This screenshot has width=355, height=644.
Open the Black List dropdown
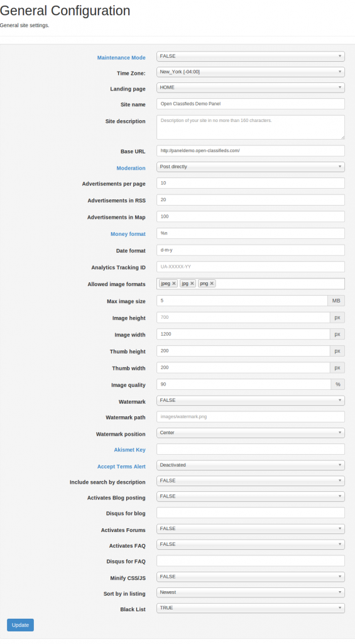coord(250,608)
